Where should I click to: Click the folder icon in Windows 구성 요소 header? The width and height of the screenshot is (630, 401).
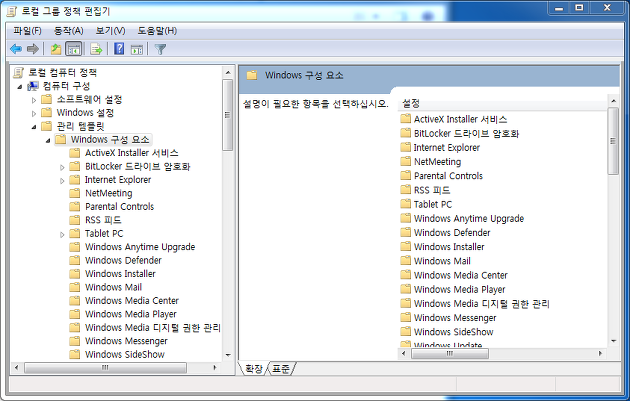(252, 75)
